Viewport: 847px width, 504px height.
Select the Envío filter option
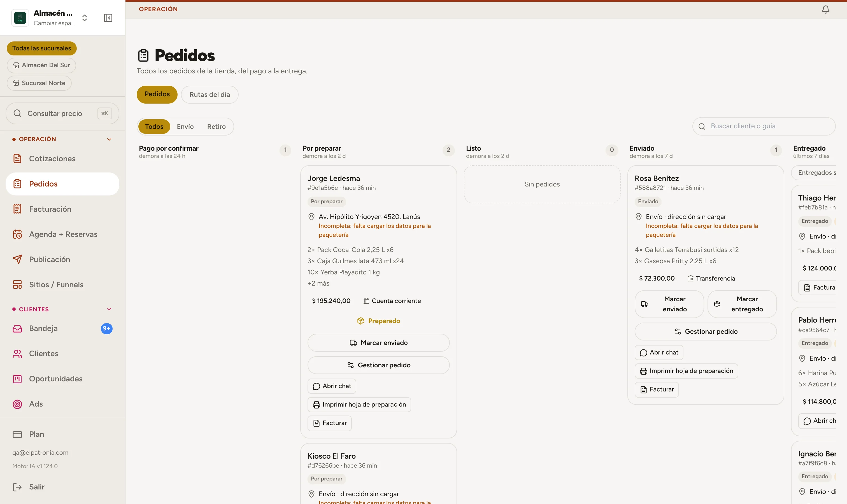[185, 126]
